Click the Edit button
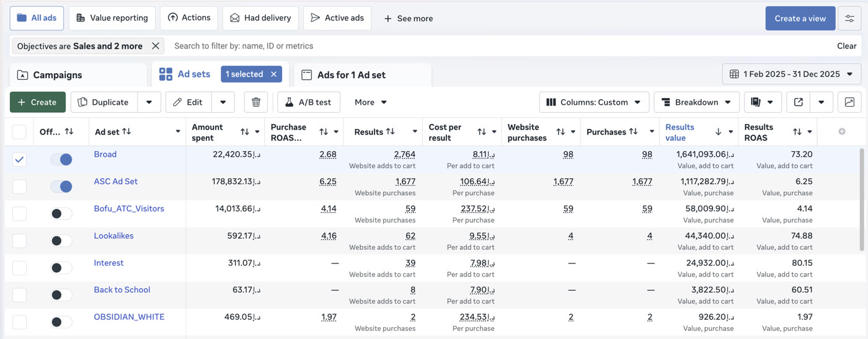The height and width of the screenshot is (339, 868). (x=188, y=102)
